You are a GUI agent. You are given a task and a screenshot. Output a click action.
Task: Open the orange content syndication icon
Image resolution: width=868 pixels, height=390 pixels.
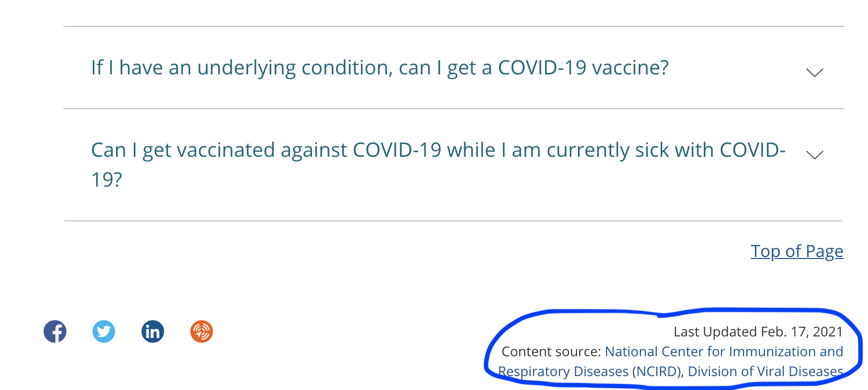pos(202,331)
